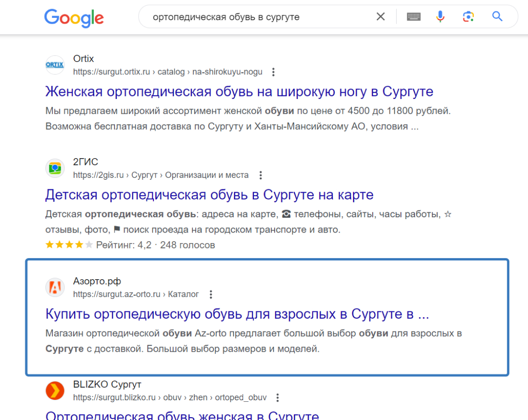Activate voice search with the microphone icon
This screenshot has height=420, width=528.
pos(440,16)
